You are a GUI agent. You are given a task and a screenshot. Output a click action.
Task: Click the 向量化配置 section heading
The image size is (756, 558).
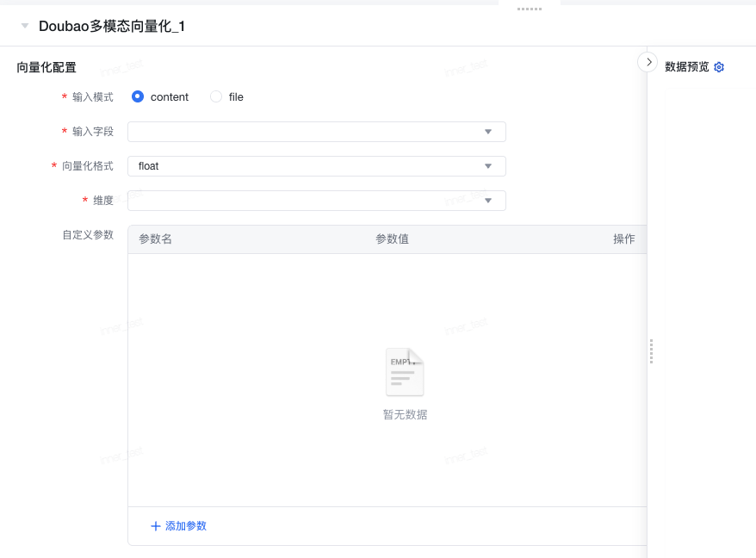tap(46, 67)
